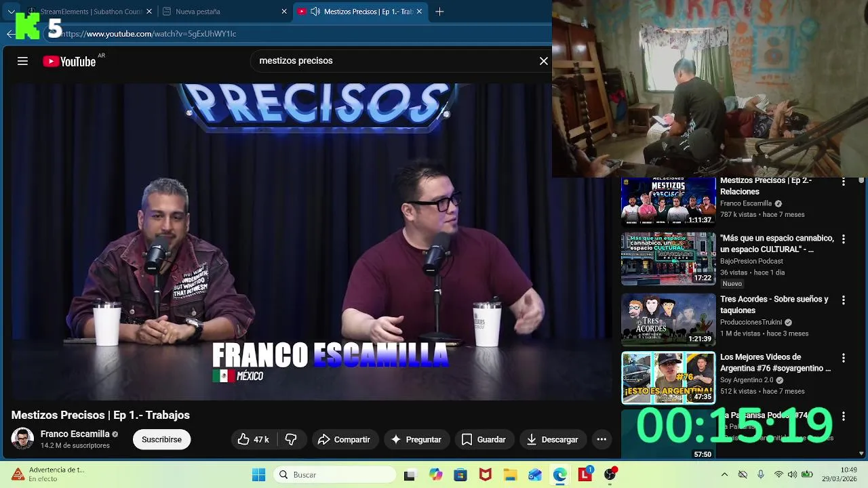Open options for Mestizos Precisos Ep 2 video

coord(844,182)
